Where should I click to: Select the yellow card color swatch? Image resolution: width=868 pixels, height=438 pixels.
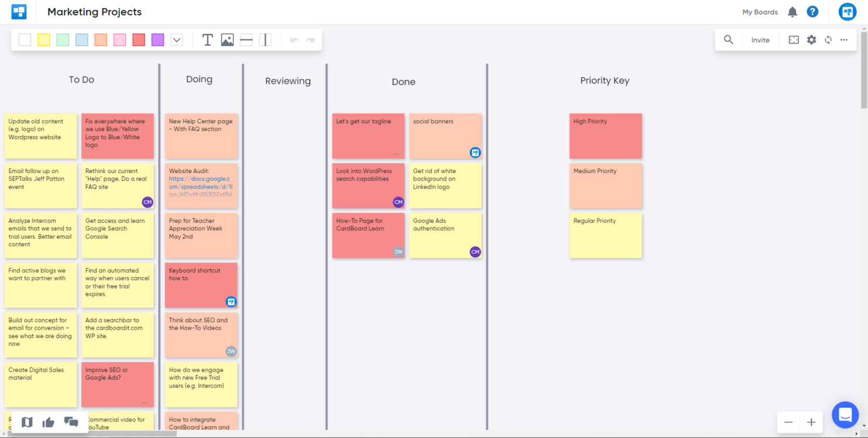click(x=43, y=39)
